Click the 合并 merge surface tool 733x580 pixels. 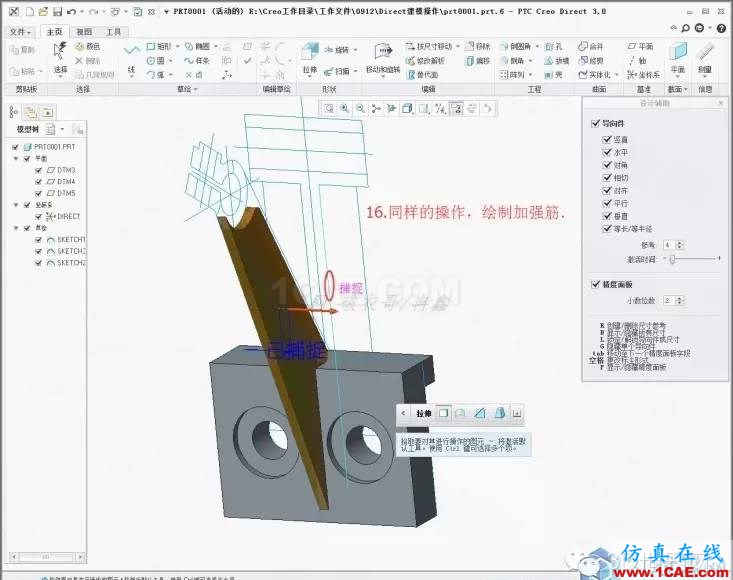[x=591, y=46]
